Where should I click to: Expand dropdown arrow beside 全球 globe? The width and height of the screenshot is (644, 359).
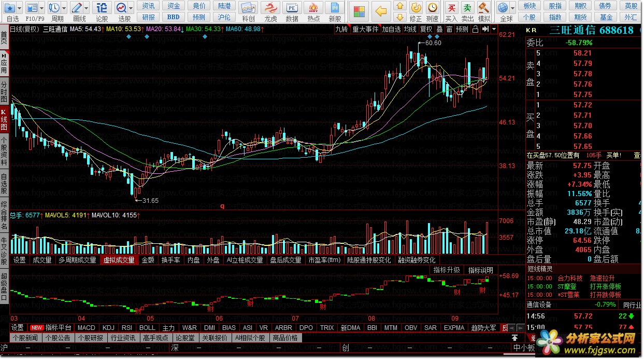pos(512,8)
